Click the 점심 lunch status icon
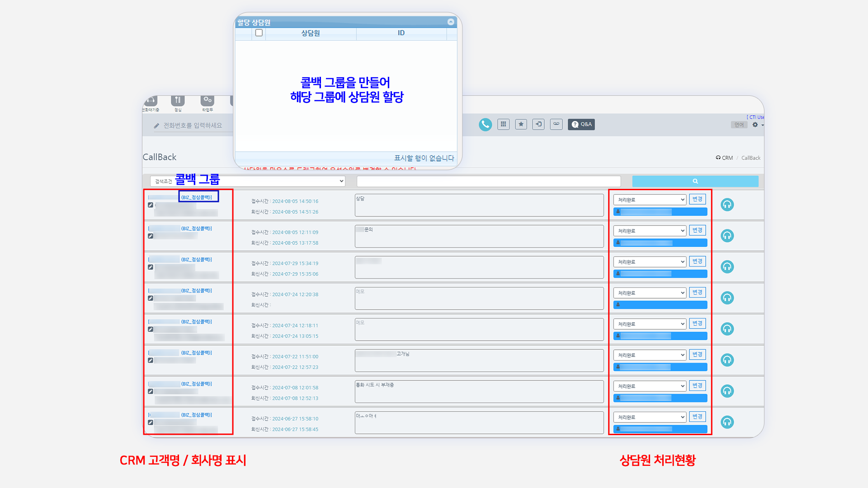 (x=178, y=101)
